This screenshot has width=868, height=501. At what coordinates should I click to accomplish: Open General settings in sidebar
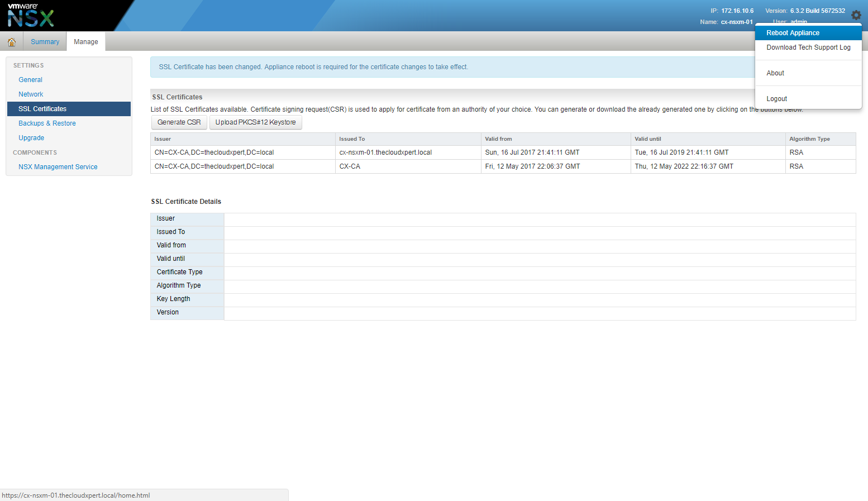pyautogui.click(x=30, y=80)
